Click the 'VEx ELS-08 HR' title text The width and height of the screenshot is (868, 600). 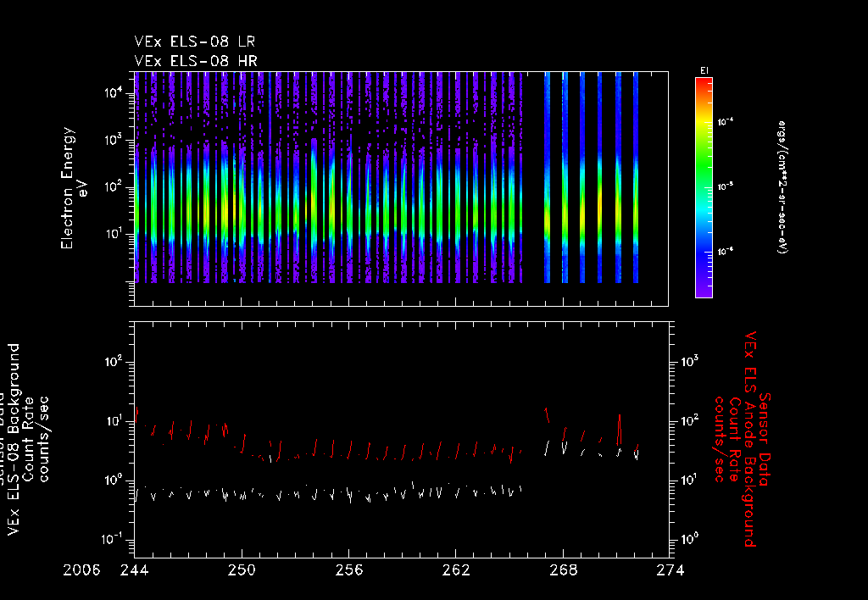[x=196, y=61]
